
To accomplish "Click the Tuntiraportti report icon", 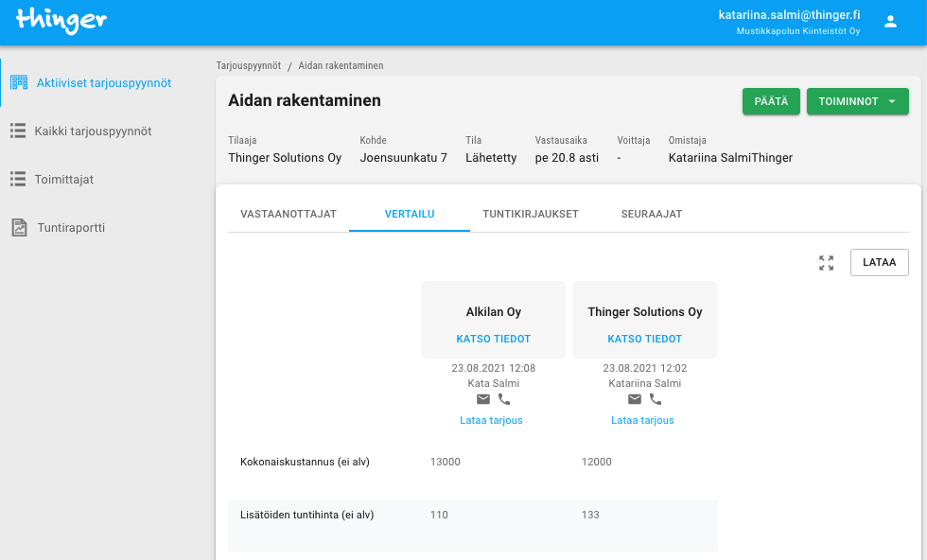I will 20,227.
